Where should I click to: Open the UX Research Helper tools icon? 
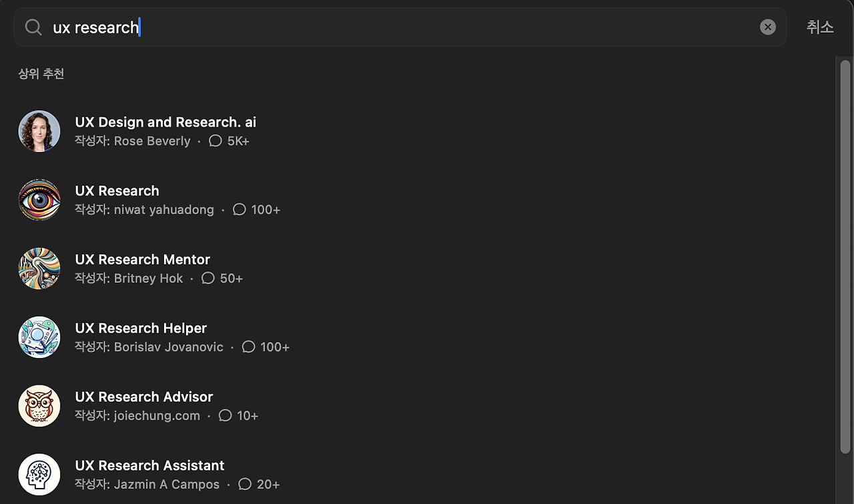click(39, 337)
